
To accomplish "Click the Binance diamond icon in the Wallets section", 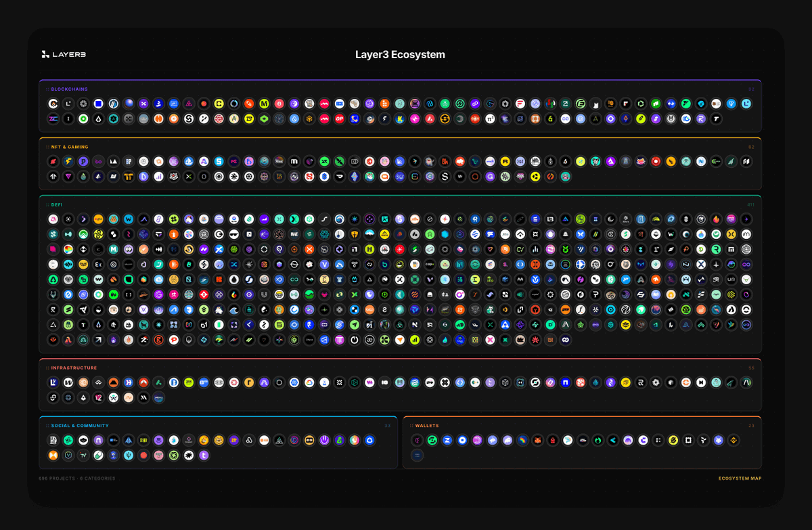I will click(734, 440).
